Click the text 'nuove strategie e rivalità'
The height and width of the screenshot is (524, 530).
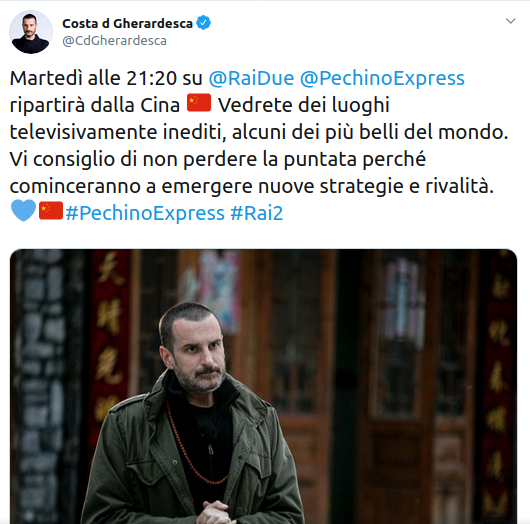click(376, 186)
